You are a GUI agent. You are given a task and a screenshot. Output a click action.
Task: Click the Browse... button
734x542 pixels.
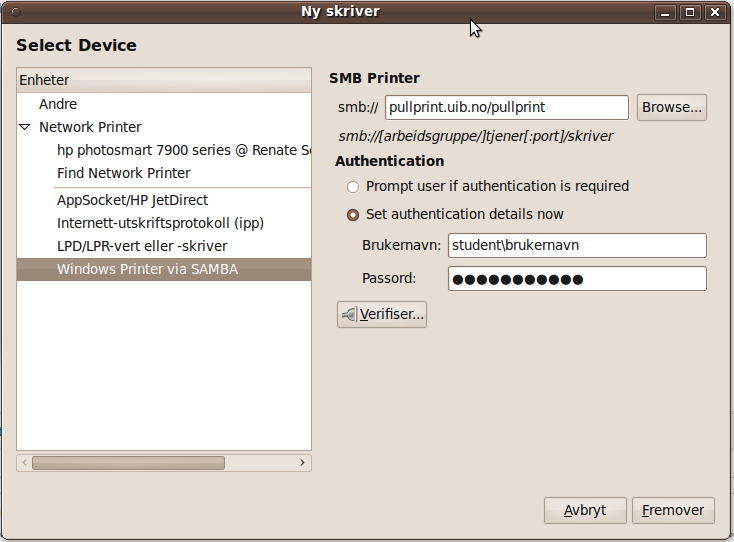(672, 107)
